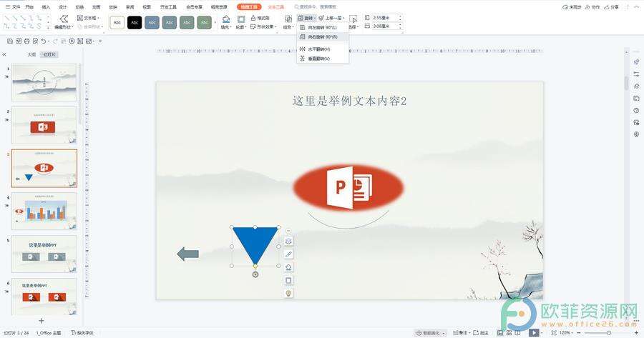Click the Not Synced (未同步) cloud button
The image size is (644, 338).
[572, 7]
